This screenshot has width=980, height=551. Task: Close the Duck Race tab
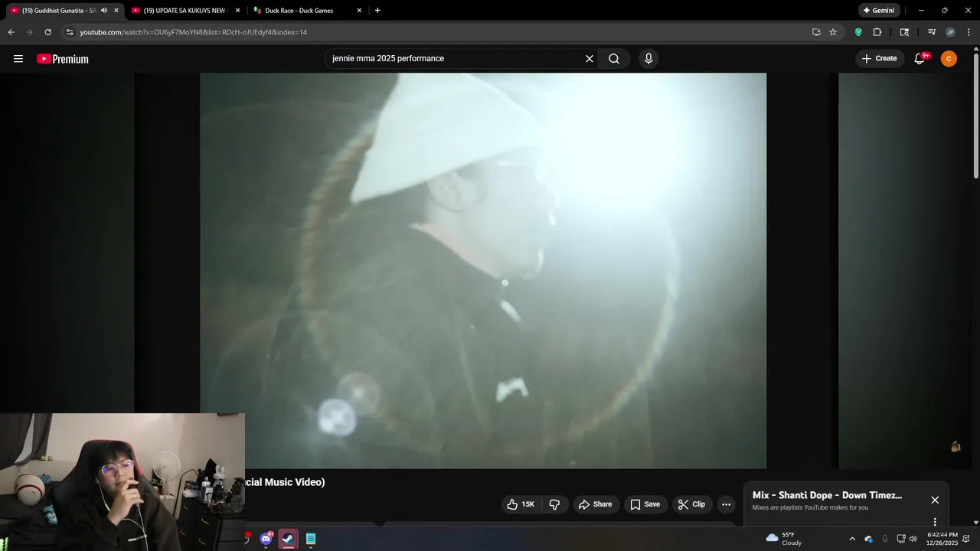(x=359, y=11)
